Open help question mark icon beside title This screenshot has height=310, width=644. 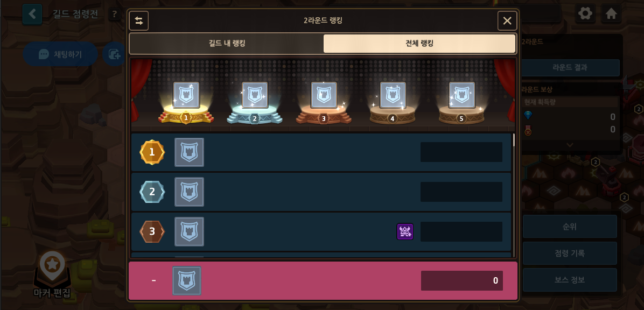tap(114, 15)
